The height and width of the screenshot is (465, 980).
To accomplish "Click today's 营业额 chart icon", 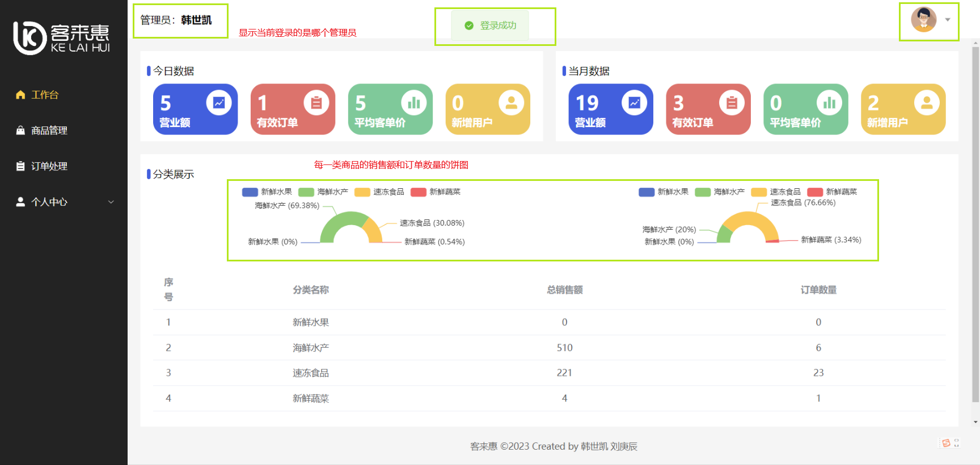I will pyautogui.click(x=218, y=103).
